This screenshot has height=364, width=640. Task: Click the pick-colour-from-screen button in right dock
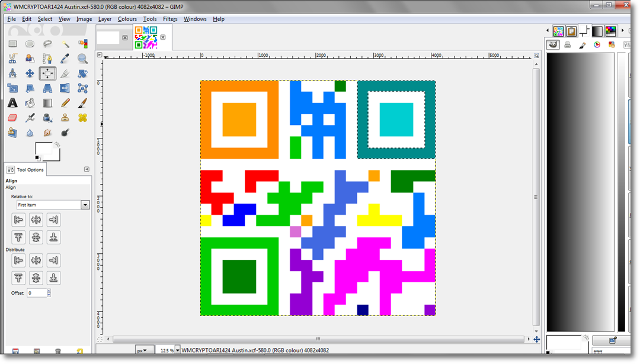click(x=613, y=340)
